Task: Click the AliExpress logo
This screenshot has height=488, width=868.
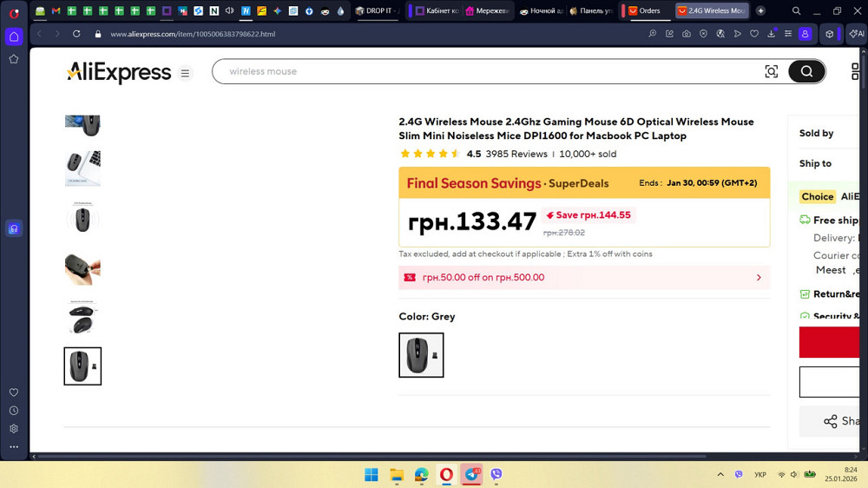Action: 119,72
